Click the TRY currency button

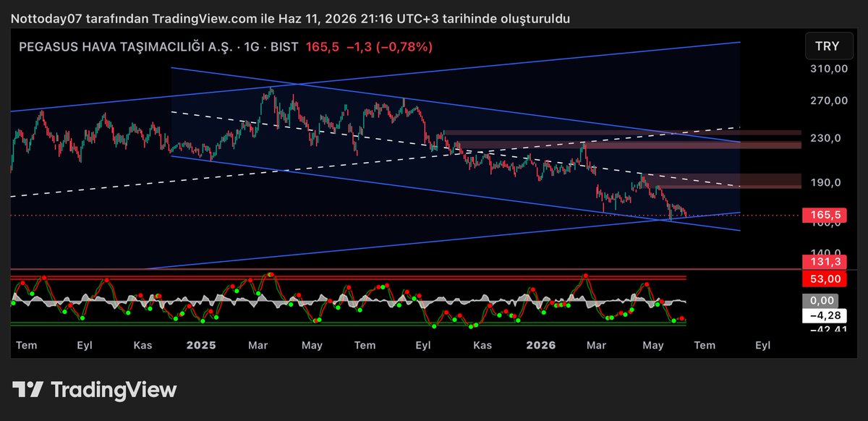click(827, 46)
